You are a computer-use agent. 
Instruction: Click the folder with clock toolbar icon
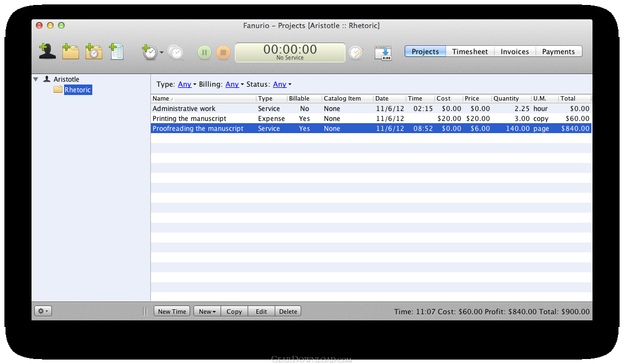[x=93, y=52]
